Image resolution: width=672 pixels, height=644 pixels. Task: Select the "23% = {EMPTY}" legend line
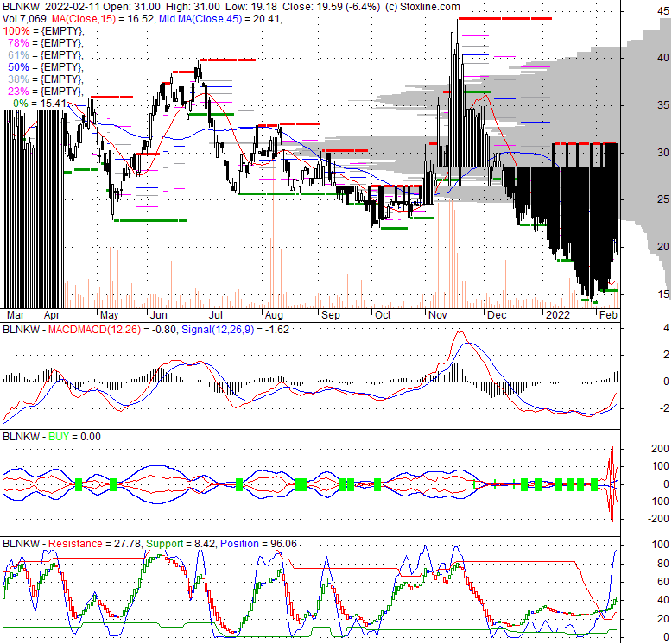[46, 91]
